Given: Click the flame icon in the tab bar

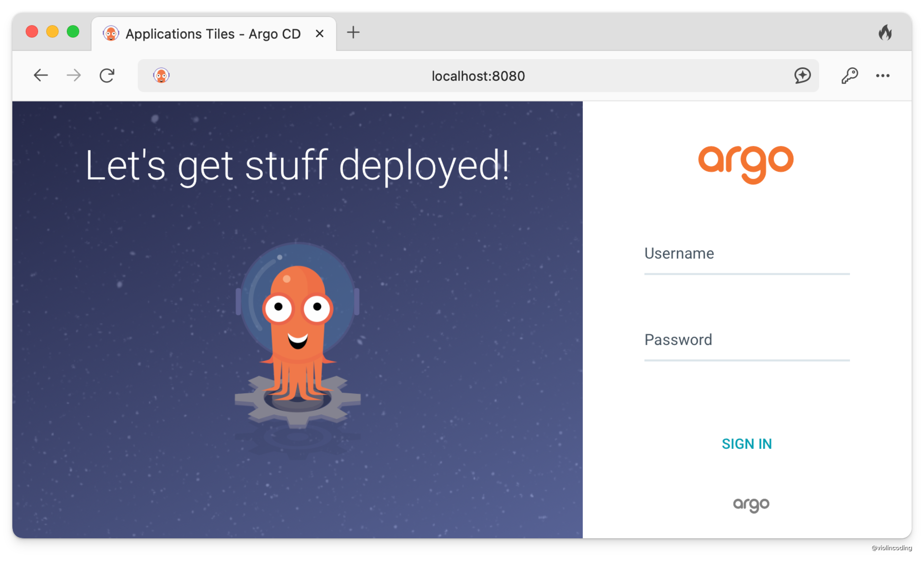Looking at the screenshot, I should pyautogui.click(x=885, y=32).
